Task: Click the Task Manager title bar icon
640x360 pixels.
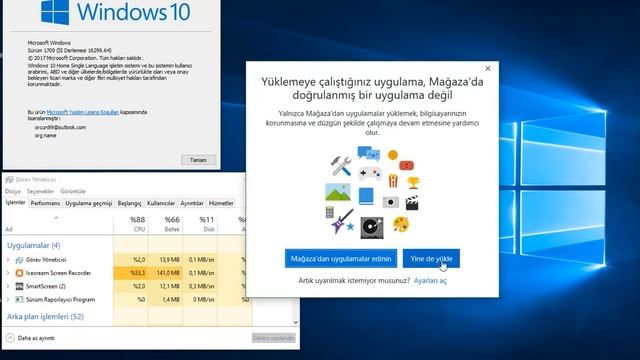Action: point(9,180)
